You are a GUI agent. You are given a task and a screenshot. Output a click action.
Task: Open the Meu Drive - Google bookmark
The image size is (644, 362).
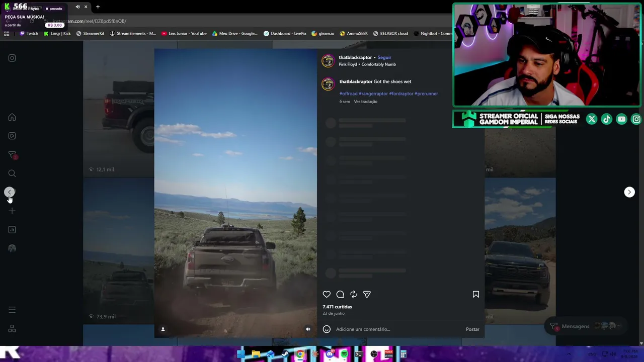[234, 34]
